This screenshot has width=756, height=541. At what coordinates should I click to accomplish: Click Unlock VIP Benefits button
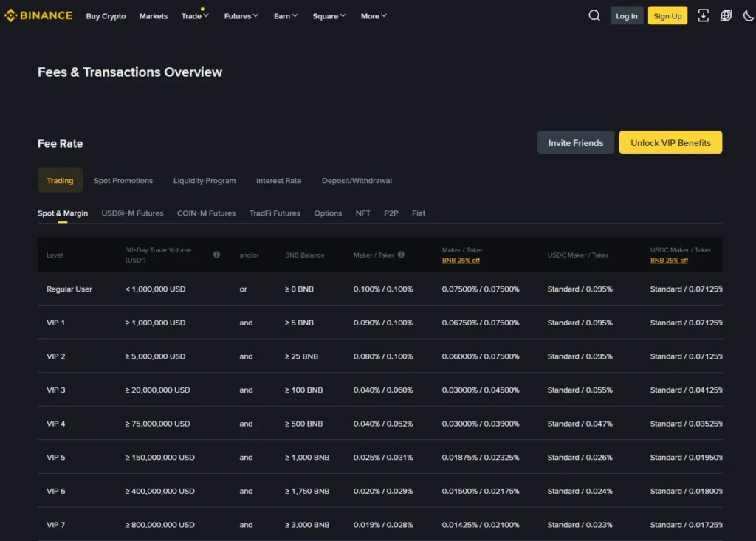[670, 142]
